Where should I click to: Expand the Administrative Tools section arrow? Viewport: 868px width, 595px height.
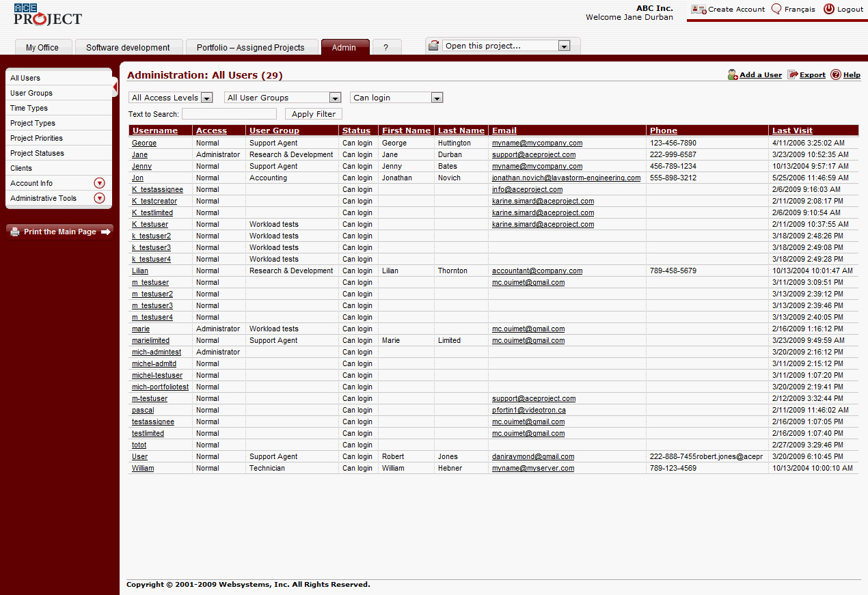(99, 198)
